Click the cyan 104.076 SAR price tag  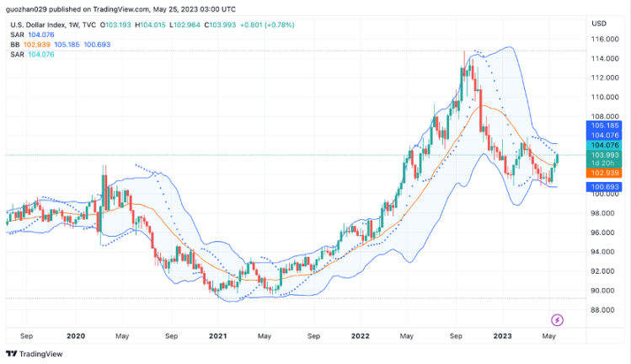point(603,145)
